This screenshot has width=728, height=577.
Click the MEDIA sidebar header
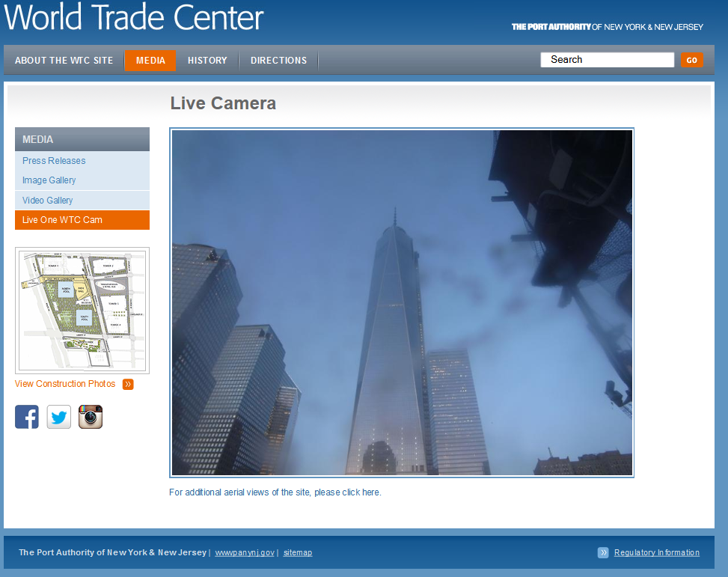[82, 139]
